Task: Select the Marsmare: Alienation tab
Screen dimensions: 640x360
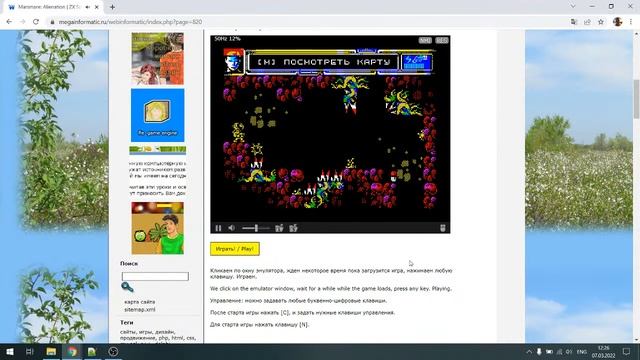Action: tap(49, 7)
